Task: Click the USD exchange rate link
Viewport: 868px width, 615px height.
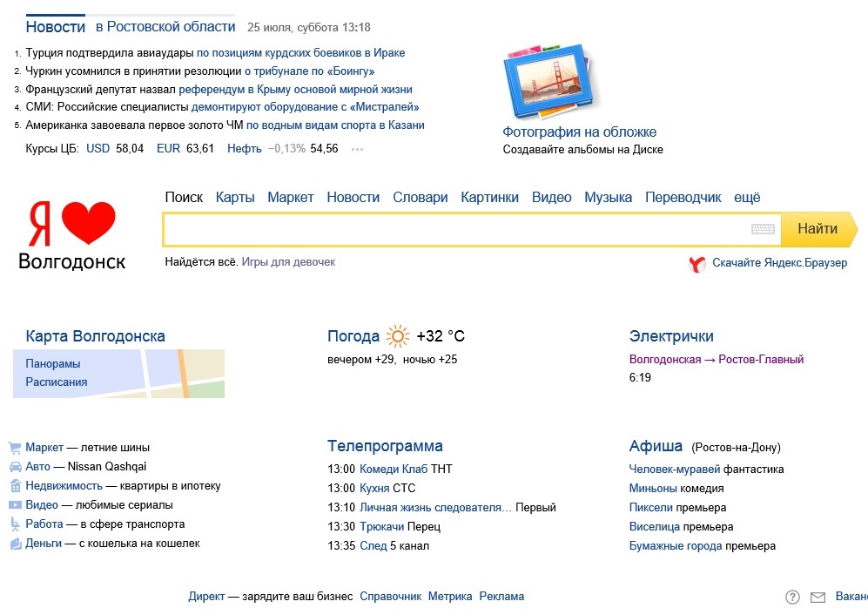Action: (x=98, y=148)
